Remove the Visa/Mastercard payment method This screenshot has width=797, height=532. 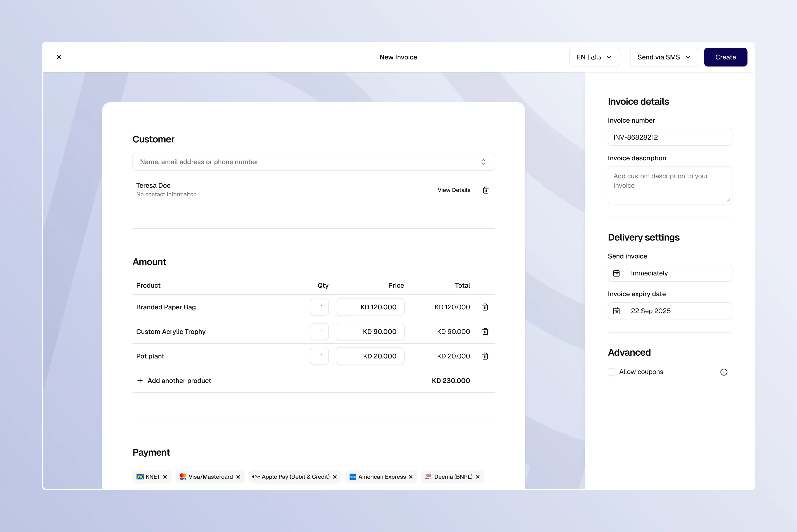(238, 477)
